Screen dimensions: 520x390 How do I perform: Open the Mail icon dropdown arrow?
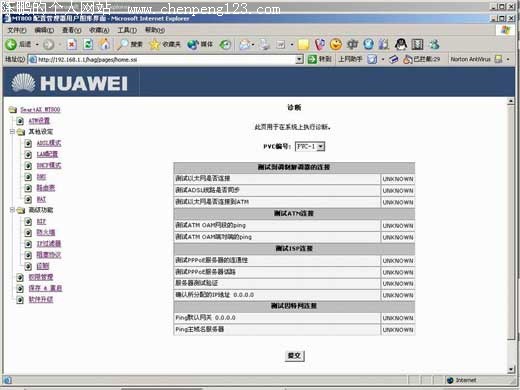coord(253,44)
